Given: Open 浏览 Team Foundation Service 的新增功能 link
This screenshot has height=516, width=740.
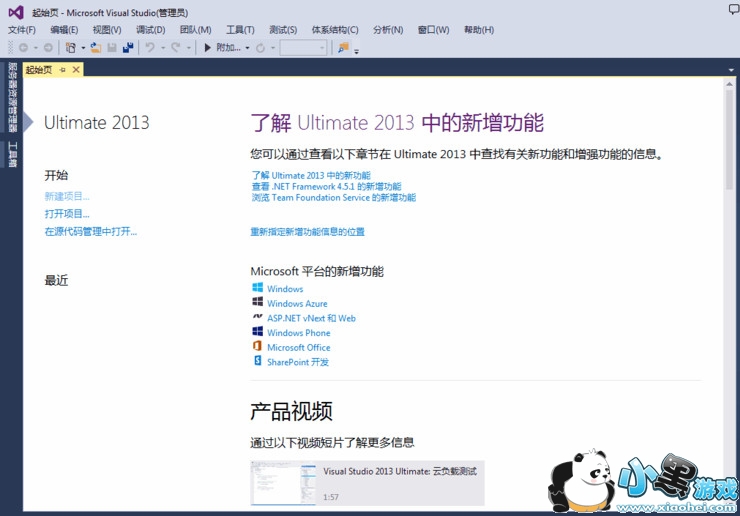Looking at the screenshot, I should coord(334,197).
